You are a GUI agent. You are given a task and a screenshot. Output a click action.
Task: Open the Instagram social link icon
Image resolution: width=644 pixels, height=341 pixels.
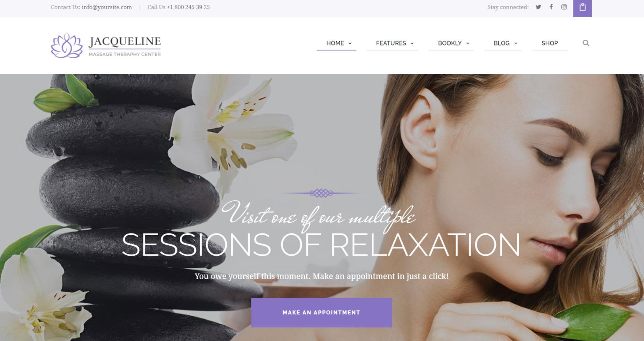(564, 7)
